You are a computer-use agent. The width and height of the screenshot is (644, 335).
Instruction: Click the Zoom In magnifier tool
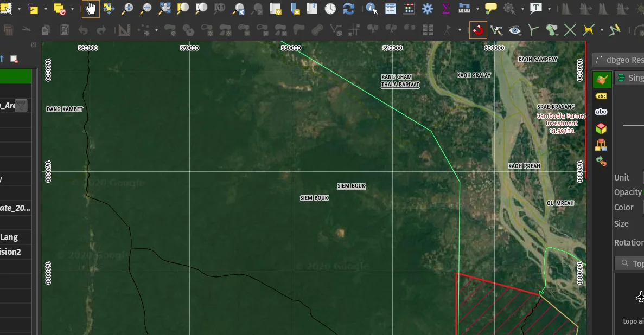coord(127,9)
